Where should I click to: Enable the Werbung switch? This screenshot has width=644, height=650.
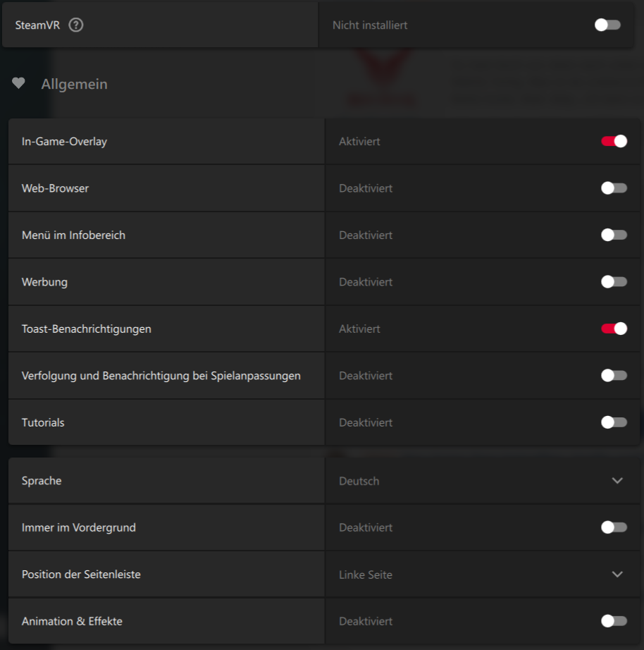coord(613,281)
